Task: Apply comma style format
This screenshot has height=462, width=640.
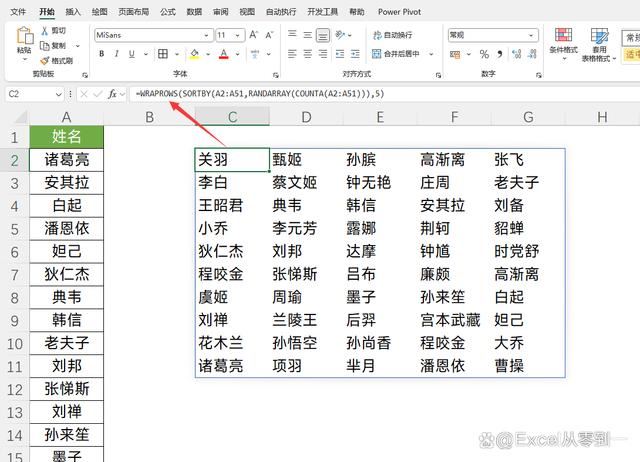Action: 500,54
